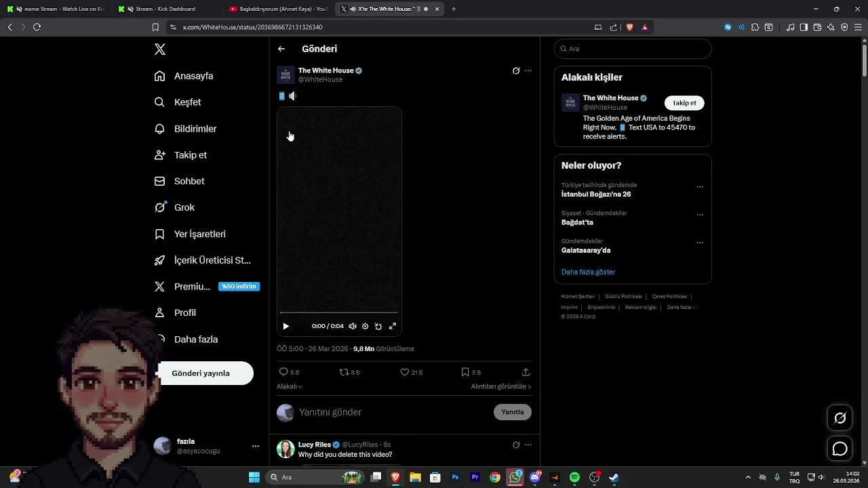868x488 pixels.
Task: Open browser extensions puzzle icon
Action: pyautogui.click(x=755, y=27)
